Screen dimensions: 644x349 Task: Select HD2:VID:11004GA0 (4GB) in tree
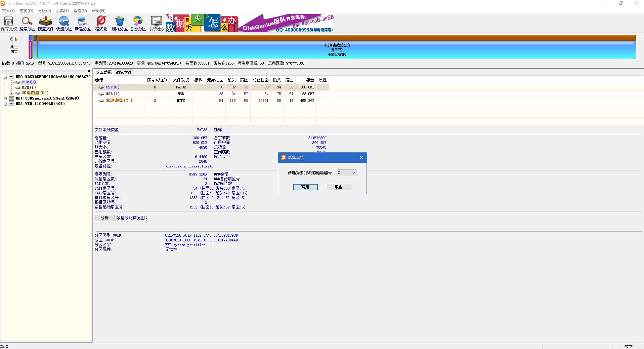(40, 104)
